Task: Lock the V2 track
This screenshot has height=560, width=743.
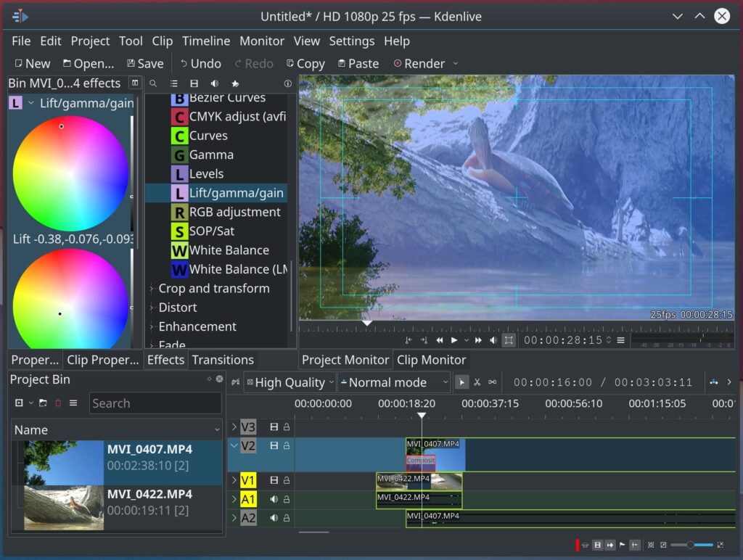Action: 287,445
